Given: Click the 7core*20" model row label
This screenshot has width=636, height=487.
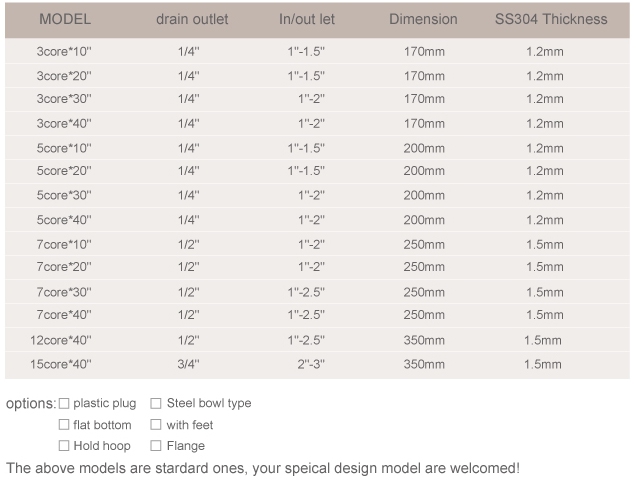Looking at the screenshot, I should 64,267.
